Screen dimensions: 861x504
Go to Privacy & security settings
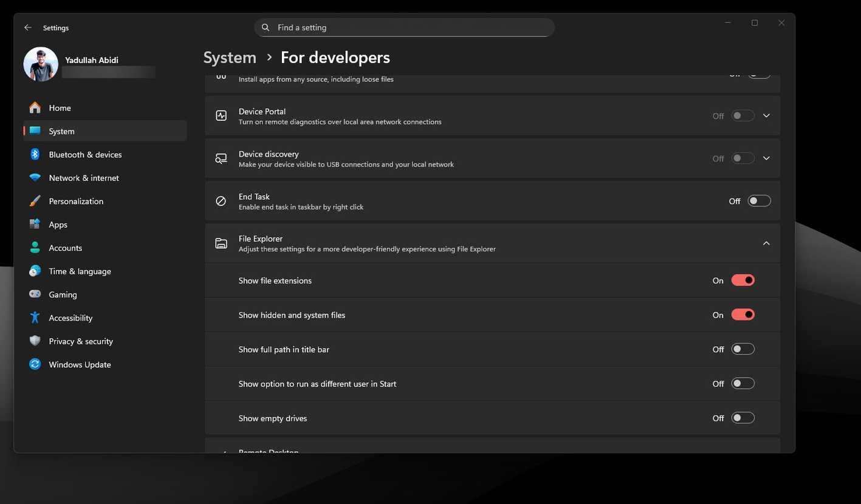coord(105,341)
